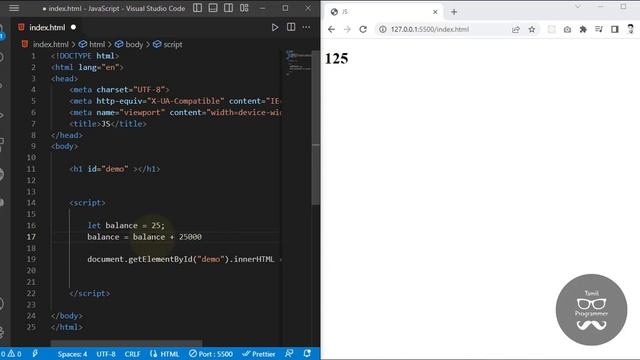This screenshot has width=640, height=360.
Task: Run code with the play icon
Action: [x=275, y=27]
